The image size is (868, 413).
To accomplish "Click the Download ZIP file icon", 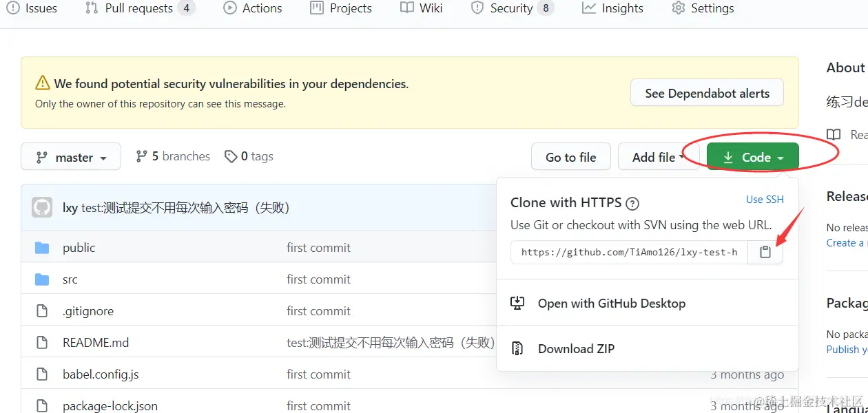I will point(517,348).
